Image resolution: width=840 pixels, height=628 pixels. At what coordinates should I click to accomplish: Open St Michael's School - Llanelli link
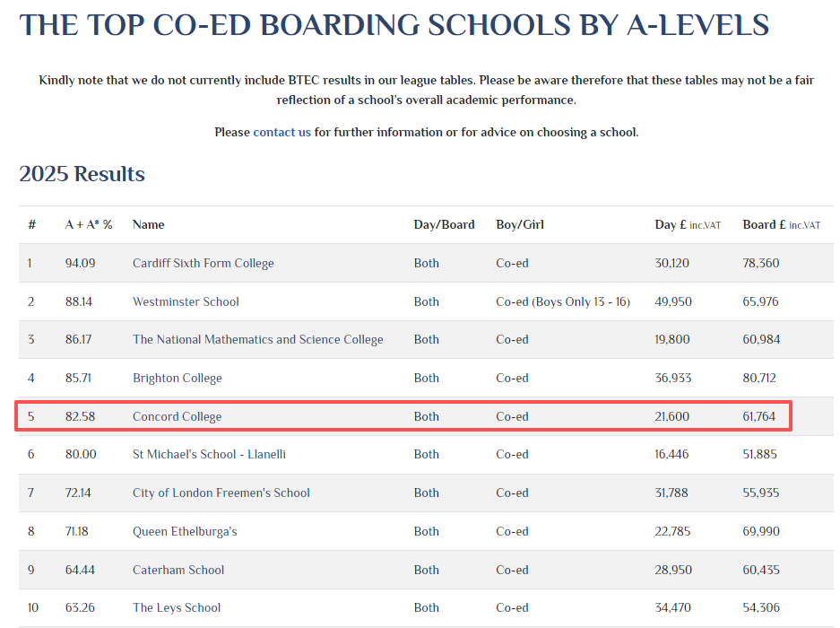click(209, 454)
